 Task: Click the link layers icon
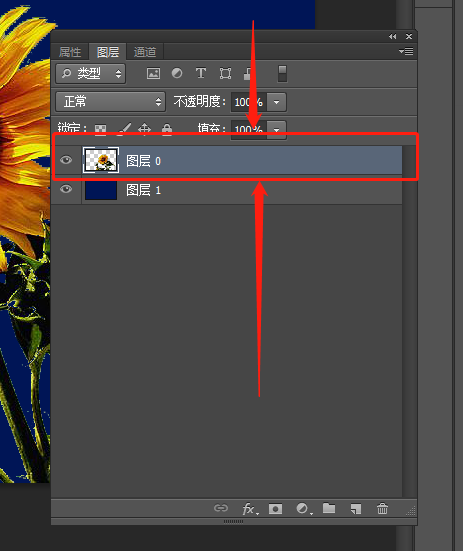[x=221, y=508]
